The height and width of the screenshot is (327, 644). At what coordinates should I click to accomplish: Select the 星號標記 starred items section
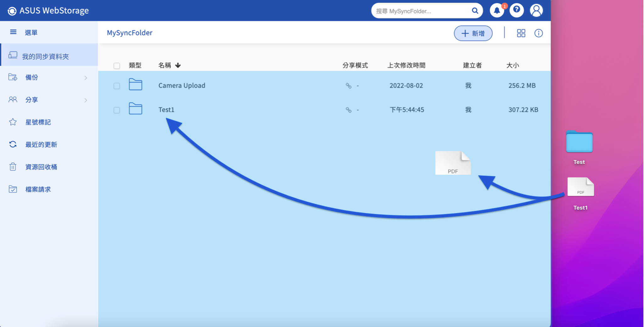point(38,122)
